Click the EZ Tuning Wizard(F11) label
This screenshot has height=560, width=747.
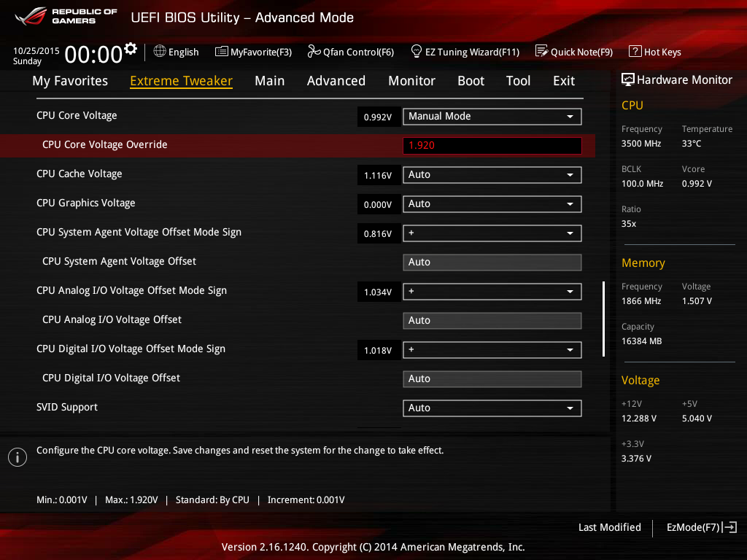pos(472,52)
